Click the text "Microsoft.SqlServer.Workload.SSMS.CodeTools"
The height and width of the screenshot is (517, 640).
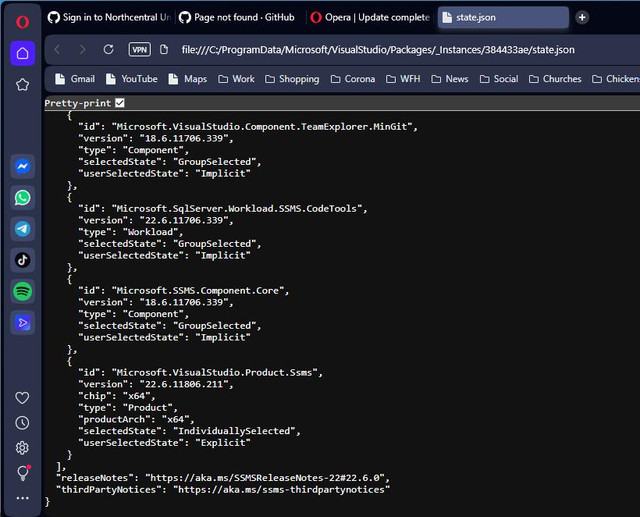(x=237, y=209)
